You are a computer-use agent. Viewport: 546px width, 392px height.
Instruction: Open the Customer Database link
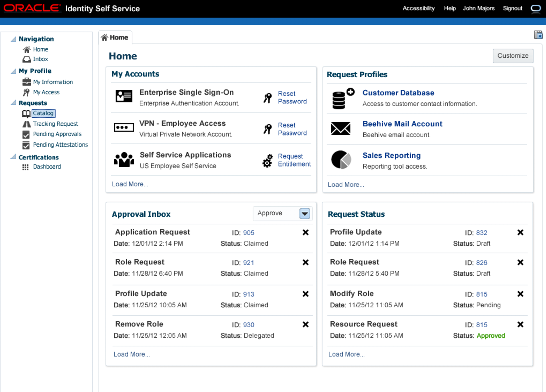398,93
